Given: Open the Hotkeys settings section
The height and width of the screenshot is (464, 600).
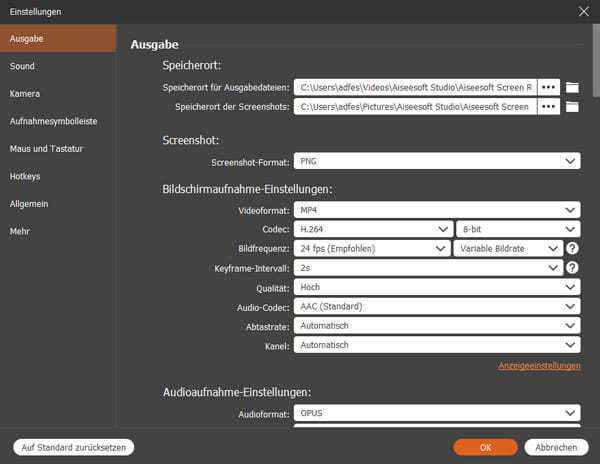Looking at the screenshot, I should [x=26, y=176].
